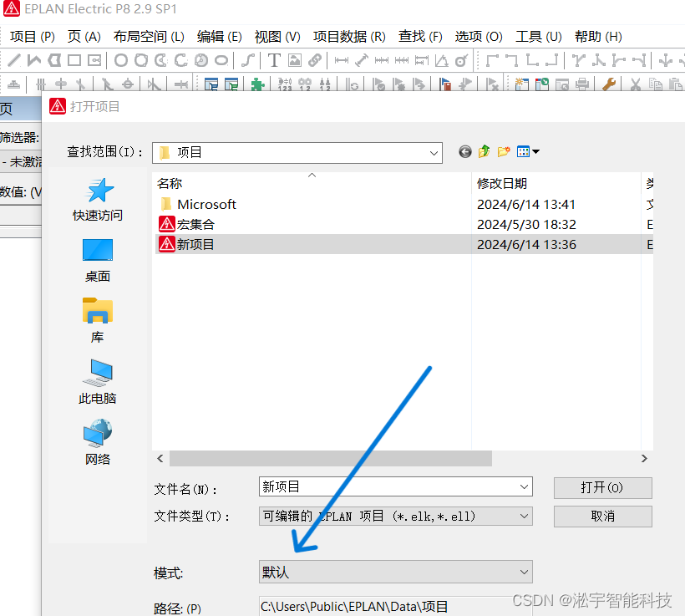Viewport: 685px width, 616px height.
Task: Create new folder icon in dialog
Action: click(x=504, y=152)
